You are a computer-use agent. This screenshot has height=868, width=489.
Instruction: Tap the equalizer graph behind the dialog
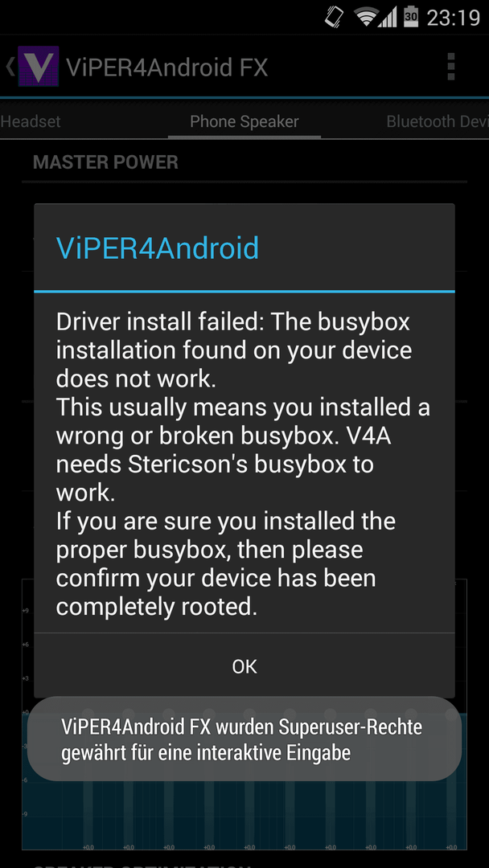coord(244,819)
